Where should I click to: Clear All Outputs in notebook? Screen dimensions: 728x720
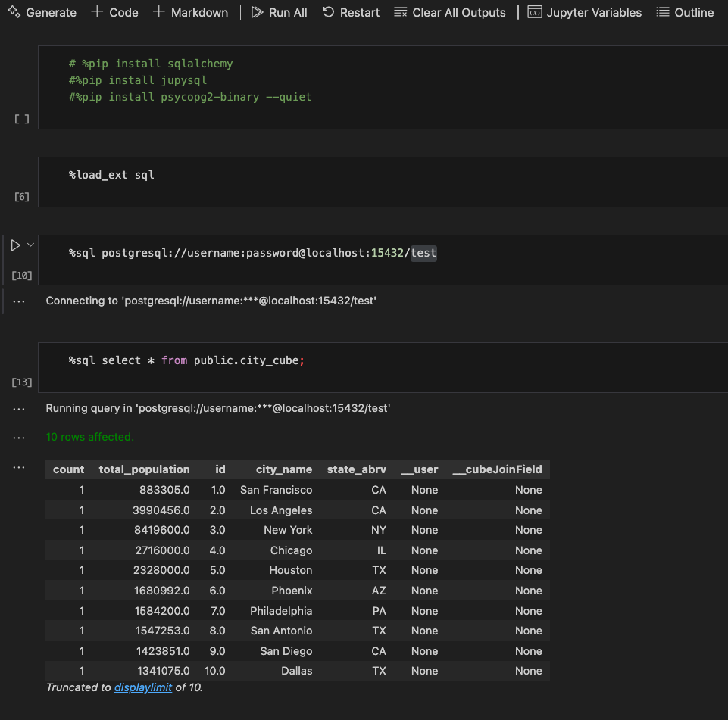point(449,13)
